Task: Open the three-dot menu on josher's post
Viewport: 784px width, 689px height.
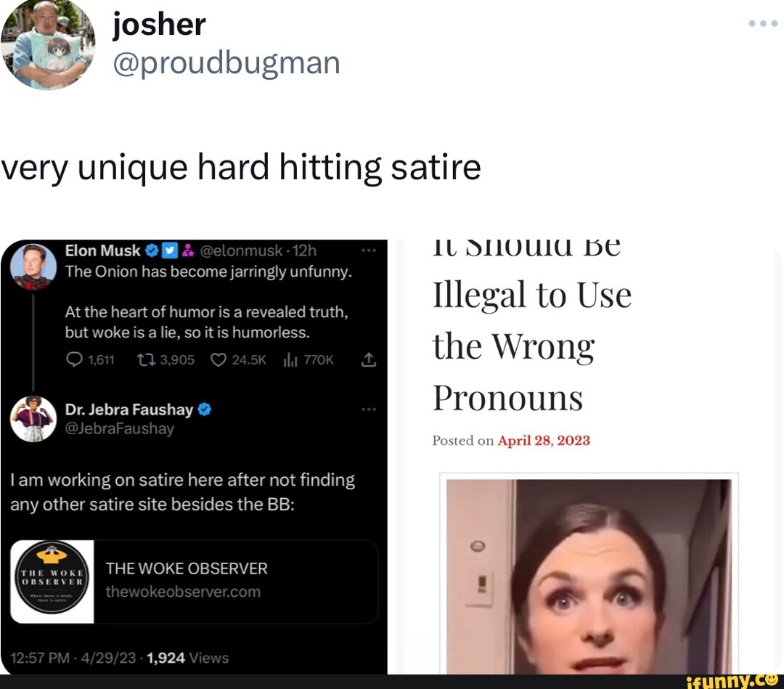Action: point(763,23)
